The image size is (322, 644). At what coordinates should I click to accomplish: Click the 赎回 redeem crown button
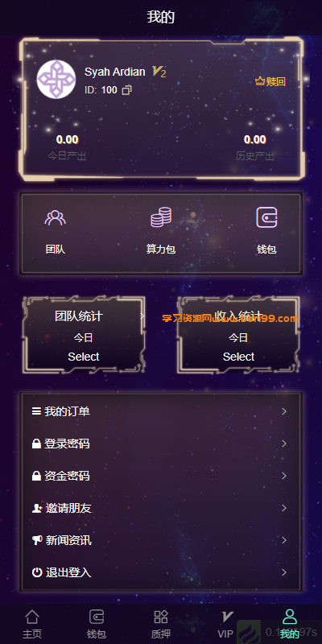click(270, 81)
